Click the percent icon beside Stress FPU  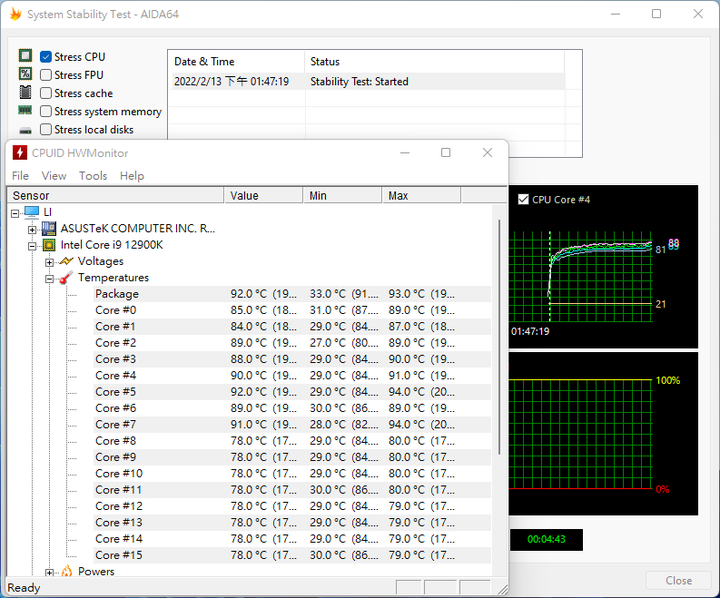click(25, 74)
